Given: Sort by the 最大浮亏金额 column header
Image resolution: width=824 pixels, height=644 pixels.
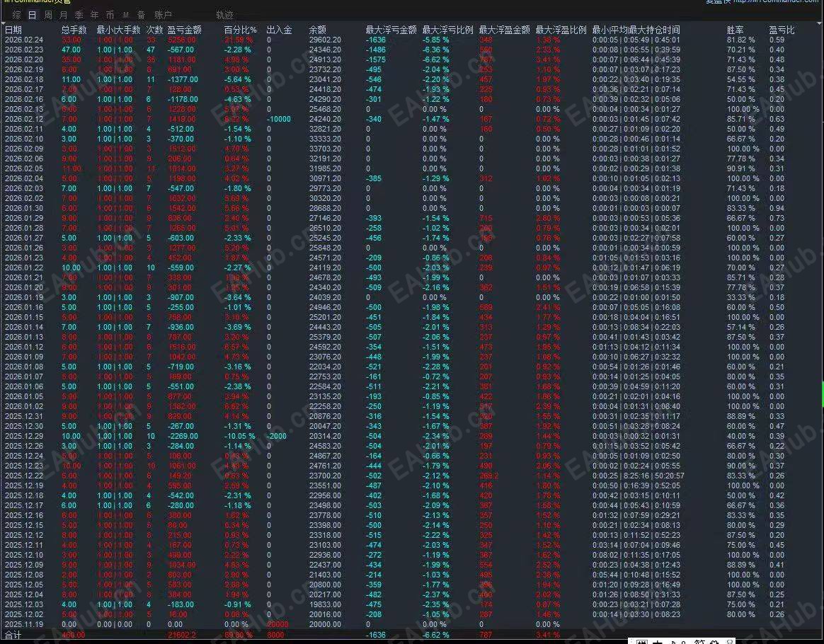Looking at the screenshot, I should point(391,30).
